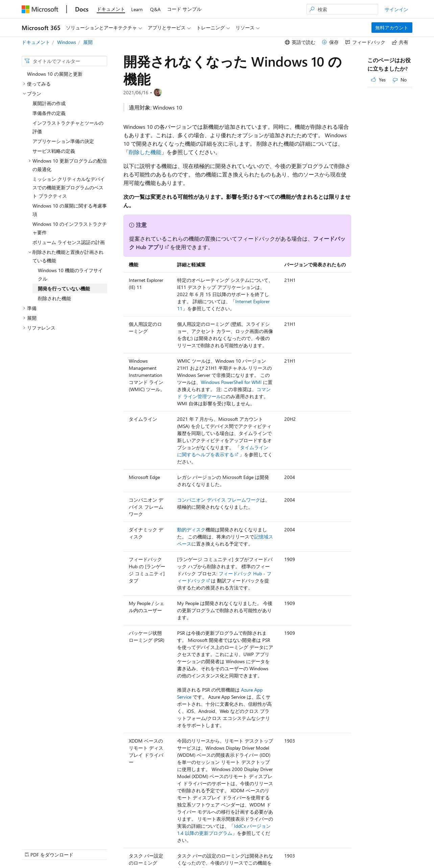This screenshot has height=868, width=434.
Task: Open ソリューションとアーキテクチャ dropdown
Action: point(104,28)
